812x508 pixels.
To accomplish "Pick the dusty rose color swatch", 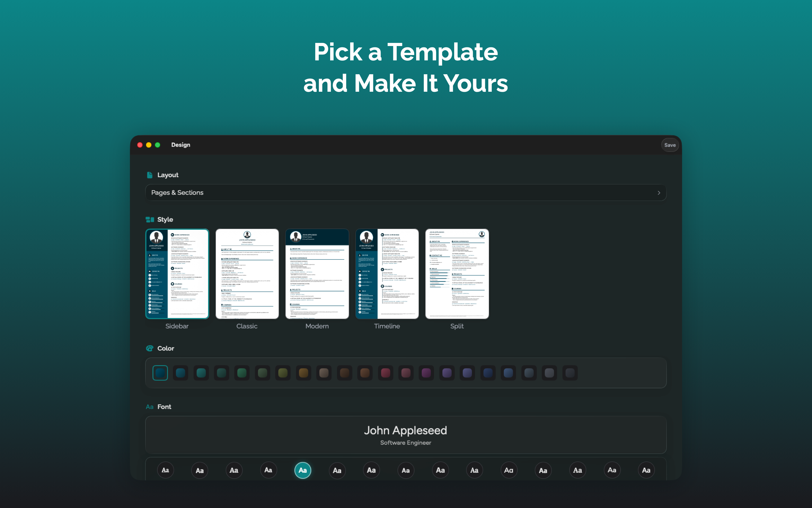I will point(406,373).
